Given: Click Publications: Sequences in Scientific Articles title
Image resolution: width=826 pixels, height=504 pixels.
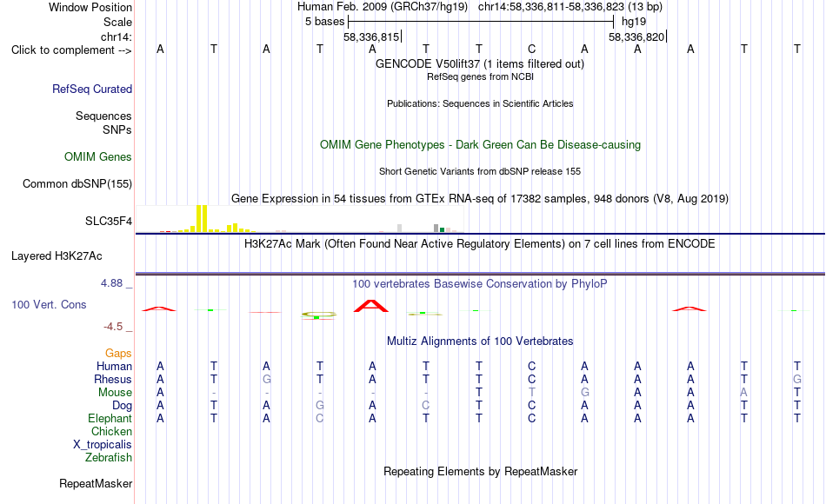Looking at the screenshot, I should tap(480, 103).
